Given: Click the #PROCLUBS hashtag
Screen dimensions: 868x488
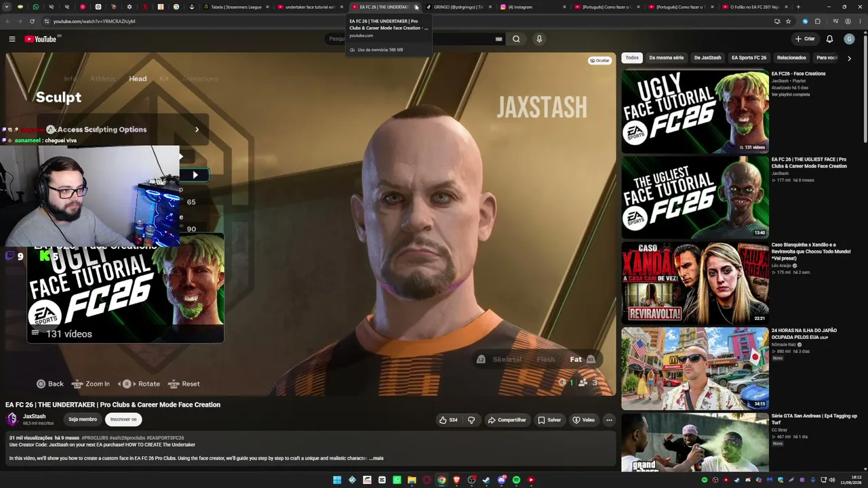Looking at the screenshot, I should click(x=94, y=438).
